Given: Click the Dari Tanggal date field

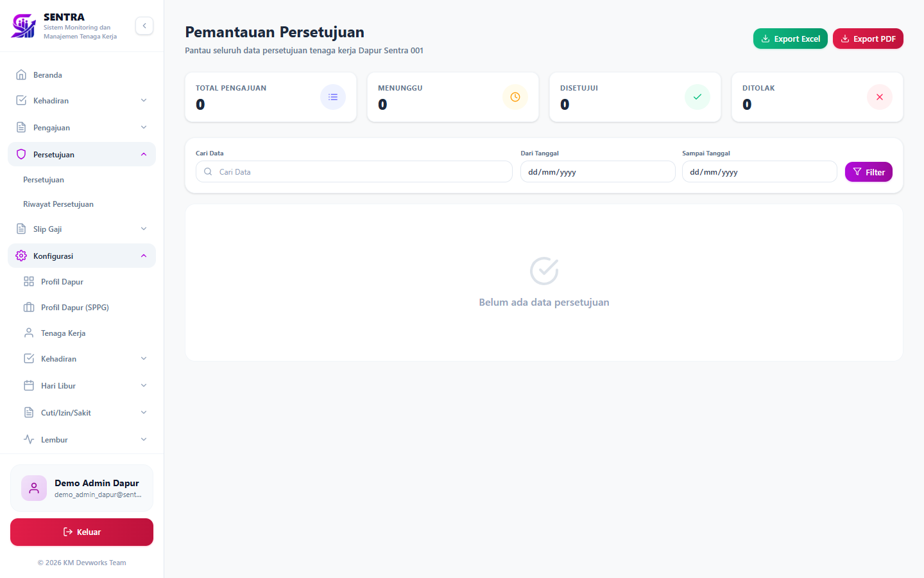Looking at the screenshot, I should coord(598,171).
